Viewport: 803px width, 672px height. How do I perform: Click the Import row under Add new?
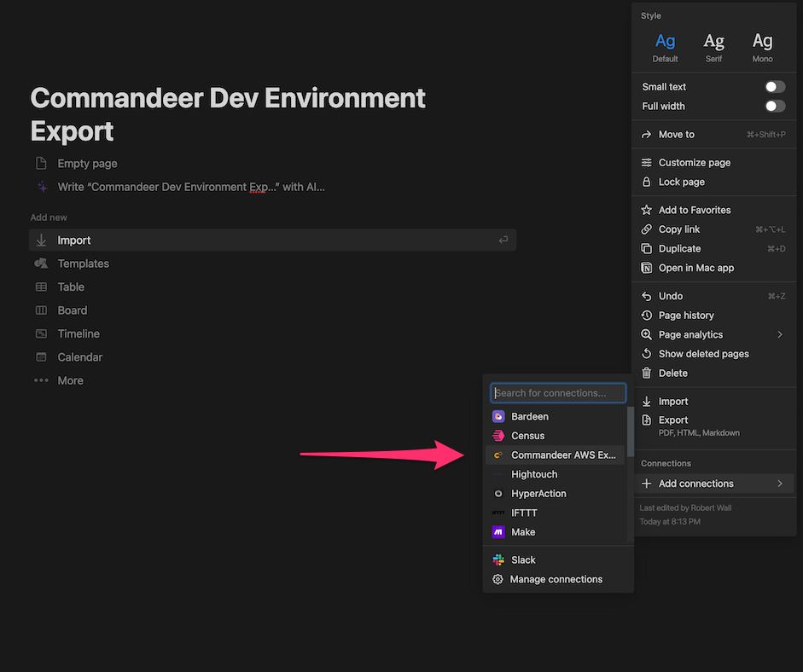[272, 240]
